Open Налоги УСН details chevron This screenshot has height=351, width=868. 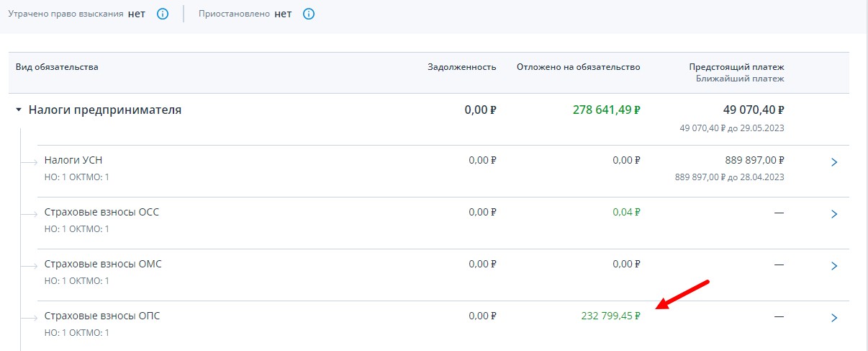[834, 162]
